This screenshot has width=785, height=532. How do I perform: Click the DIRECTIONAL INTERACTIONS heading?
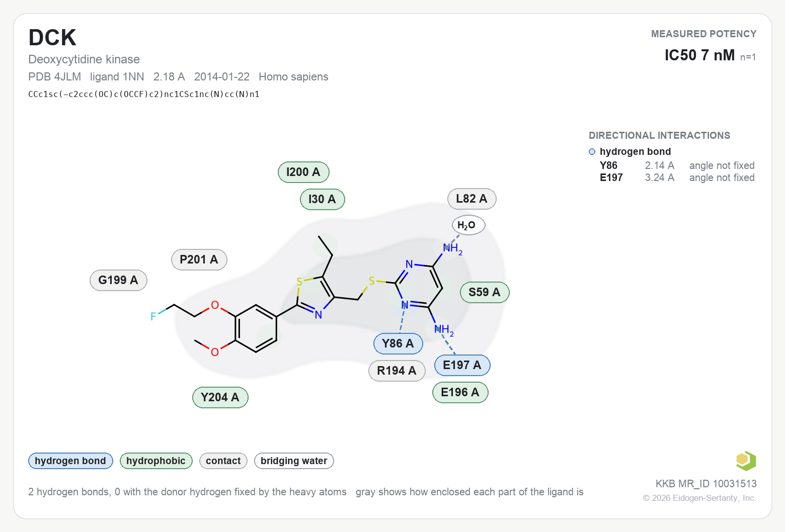pyautogui.click(x=660, y=135)
